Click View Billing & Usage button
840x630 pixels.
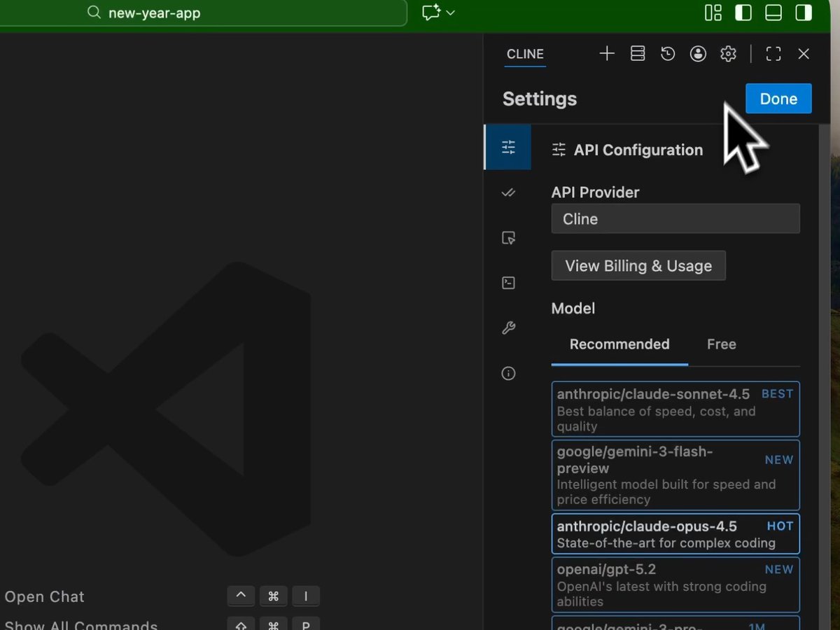(x=638, y=266)
